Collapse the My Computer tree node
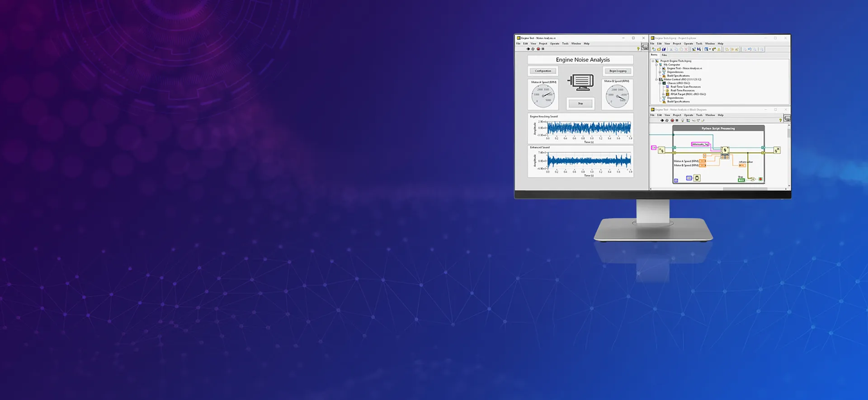 [x=656, y=65]
